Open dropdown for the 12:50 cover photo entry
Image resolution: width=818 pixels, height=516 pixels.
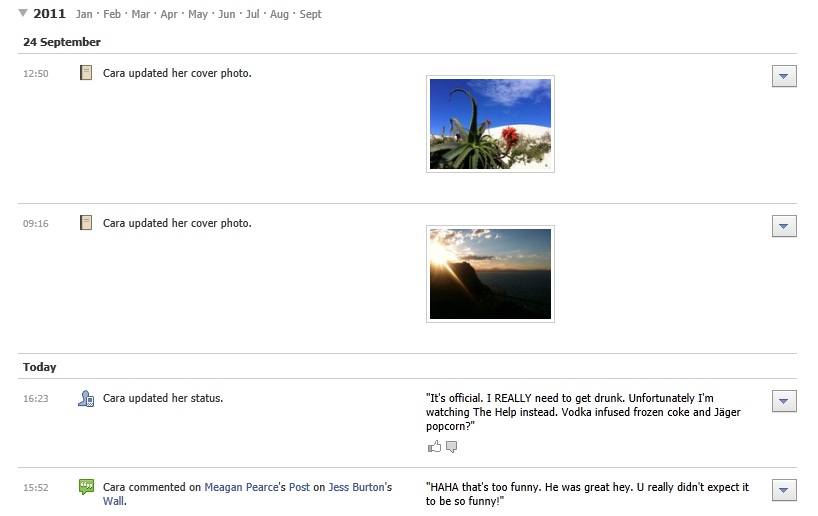pos(784,76)
